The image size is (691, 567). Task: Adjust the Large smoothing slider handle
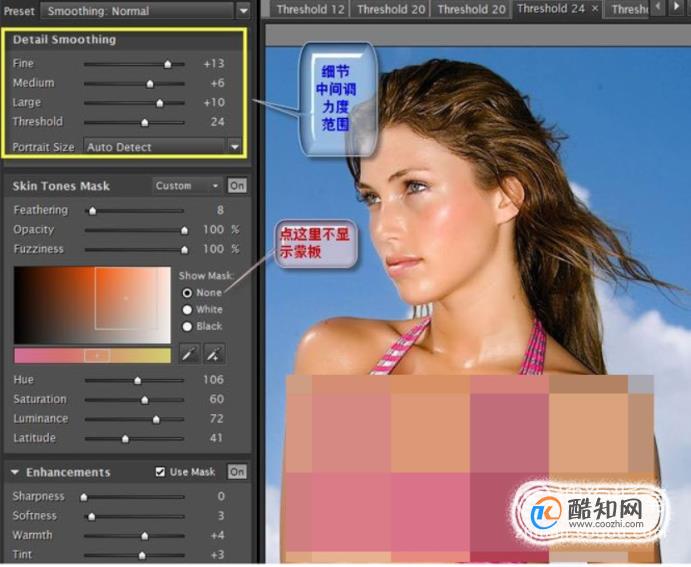coord(160,103)
